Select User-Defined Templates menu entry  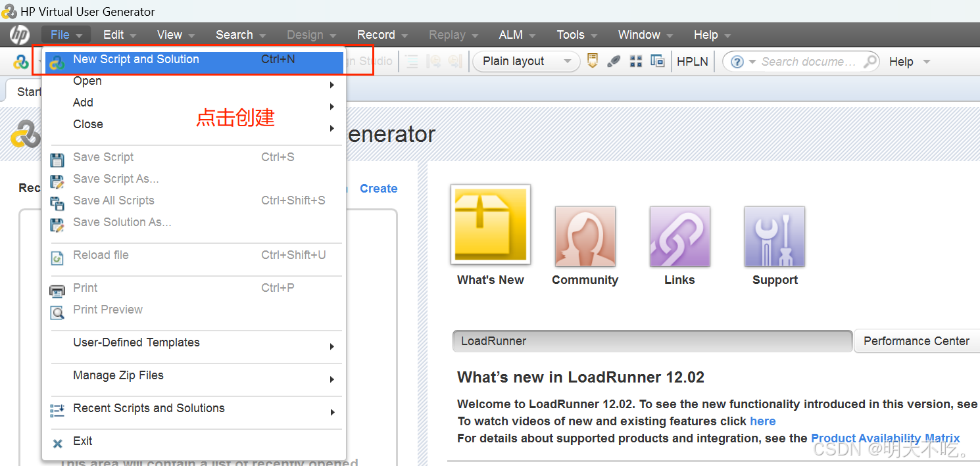[x=194, y=343]
